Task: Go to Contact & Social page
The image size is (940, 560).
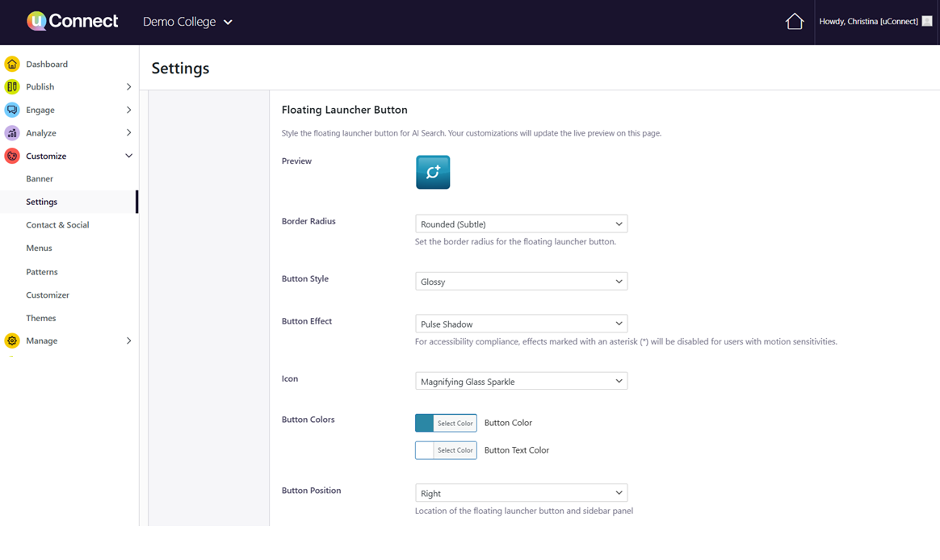Action: pos(57,224)
